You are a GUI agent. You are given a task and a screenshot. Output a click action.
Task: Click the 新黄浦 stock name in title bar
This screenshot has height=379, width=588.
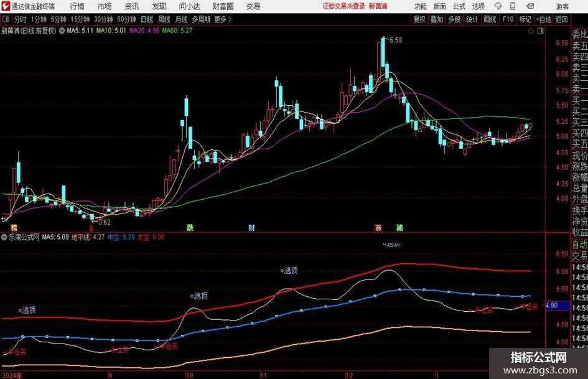378,6
